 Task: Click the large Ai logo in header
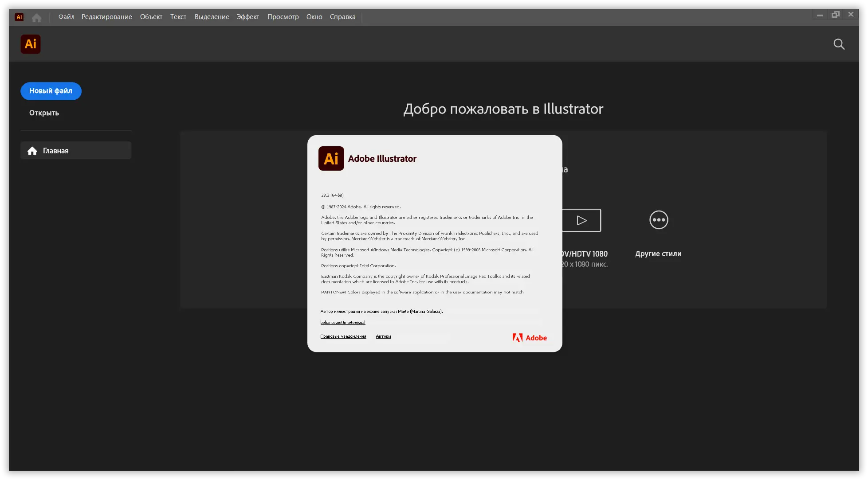pos(31,44)
